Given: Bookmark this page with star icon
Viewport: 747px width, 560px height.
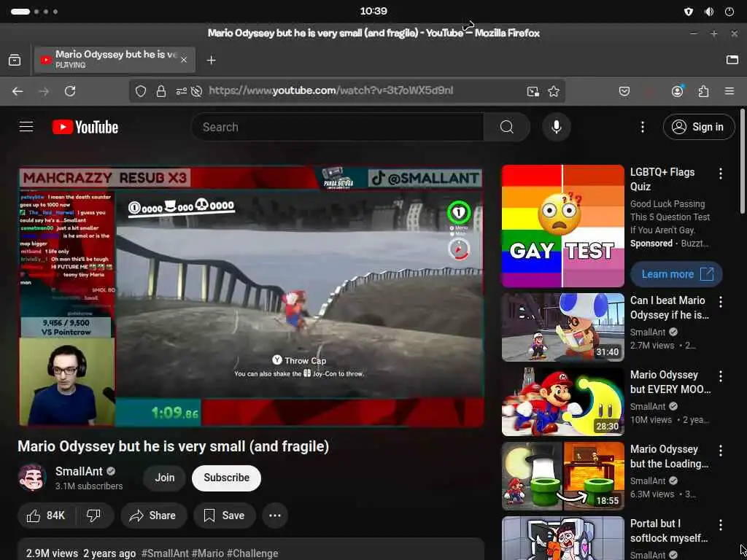Looking at the screenshot, I should (554, 91).
